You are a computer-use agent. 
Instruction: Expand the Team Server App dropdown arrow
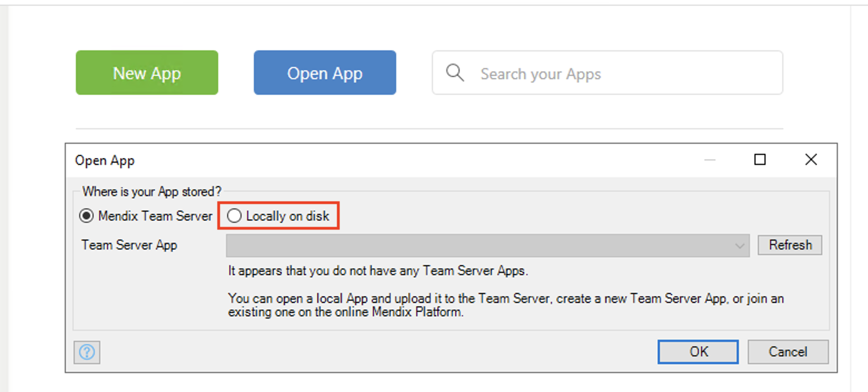(x=739, y=246)
